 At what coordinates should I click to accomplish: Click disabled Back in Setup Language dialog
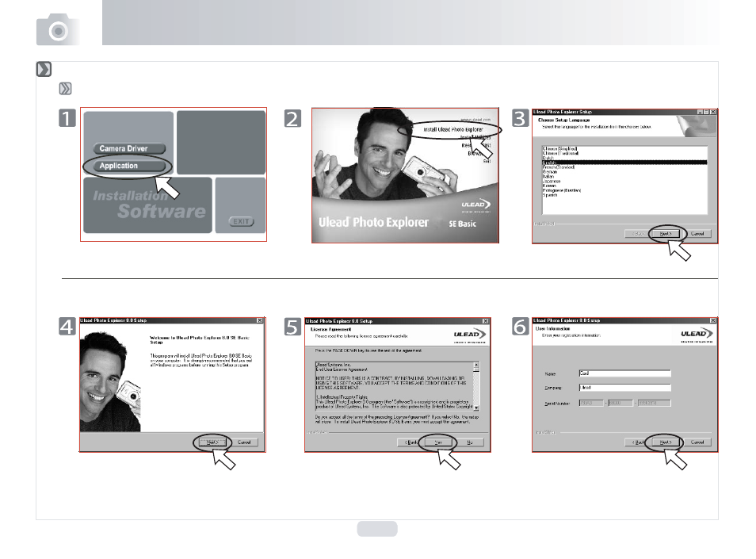tap(638, 233)
